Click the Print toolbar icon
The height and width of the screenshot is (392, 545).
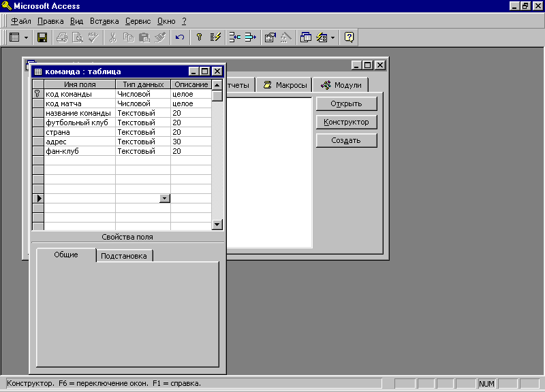[x=62, y=37]
